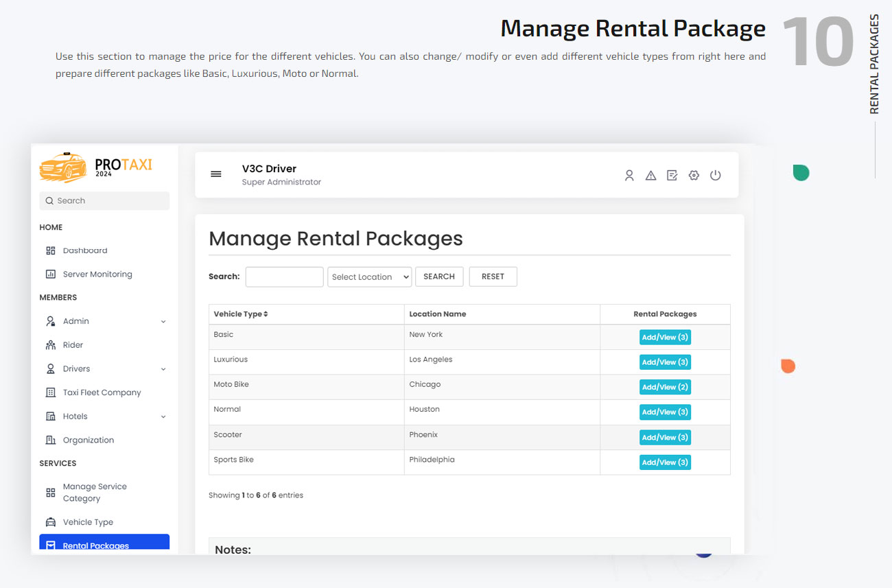Expand the Hotels submenu chevron
The height and width of the screenshot is (588, 892).
click(x=163, y=416)
